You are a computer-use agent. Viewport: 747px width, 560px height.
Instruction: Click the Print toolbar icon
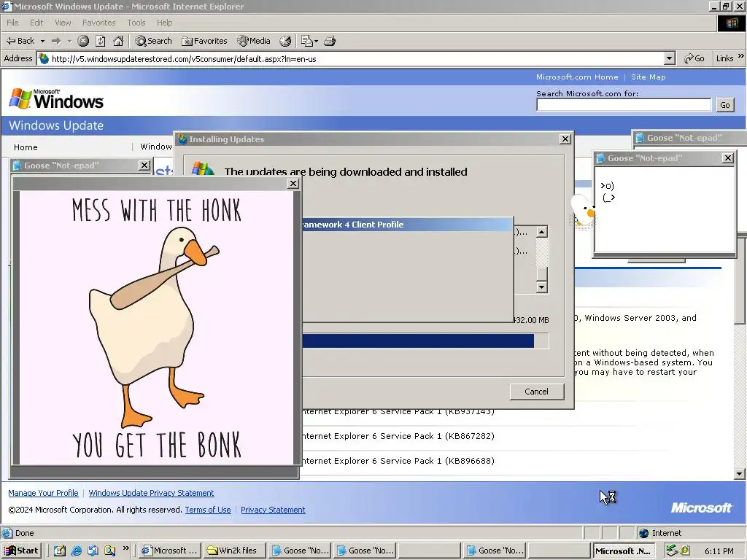pyautogui.click(x=330, y=41)
